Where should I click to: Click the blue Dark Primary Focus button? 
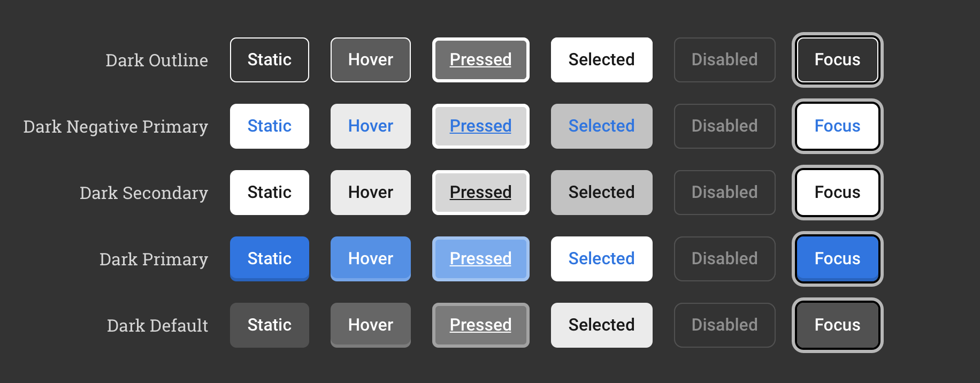837,259
